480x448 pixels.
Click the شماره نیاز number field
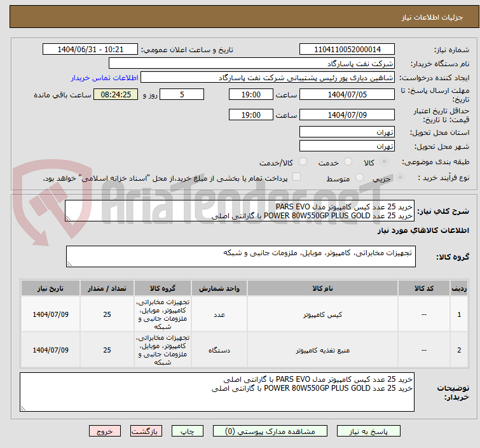(347, 50)
